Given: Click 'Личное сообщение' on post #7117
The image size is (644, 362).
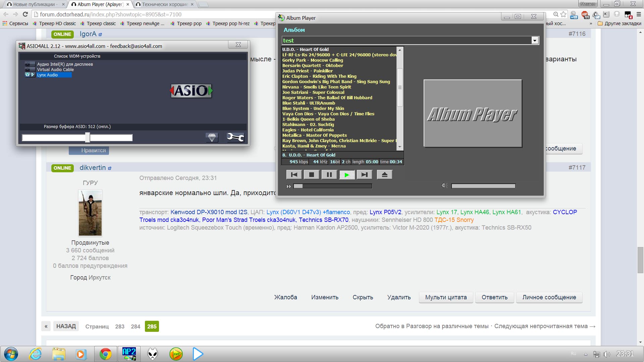Looking at the screenshot, I should 549,297.
